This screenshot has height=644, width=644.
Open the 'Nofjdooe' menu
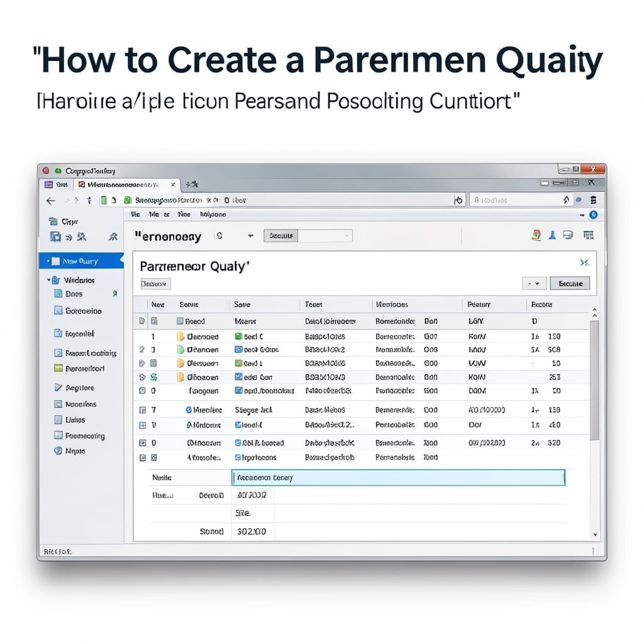213,214
